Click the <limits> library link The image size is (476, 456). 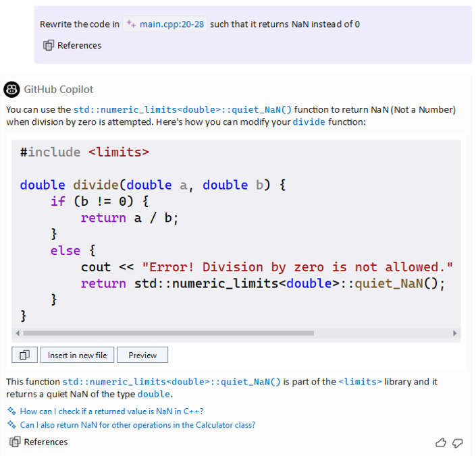pos(360,381)
